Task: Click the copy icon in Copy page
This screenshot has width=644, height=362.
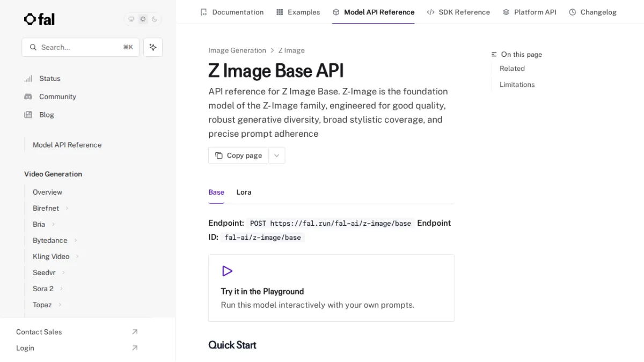Action: 219,156
